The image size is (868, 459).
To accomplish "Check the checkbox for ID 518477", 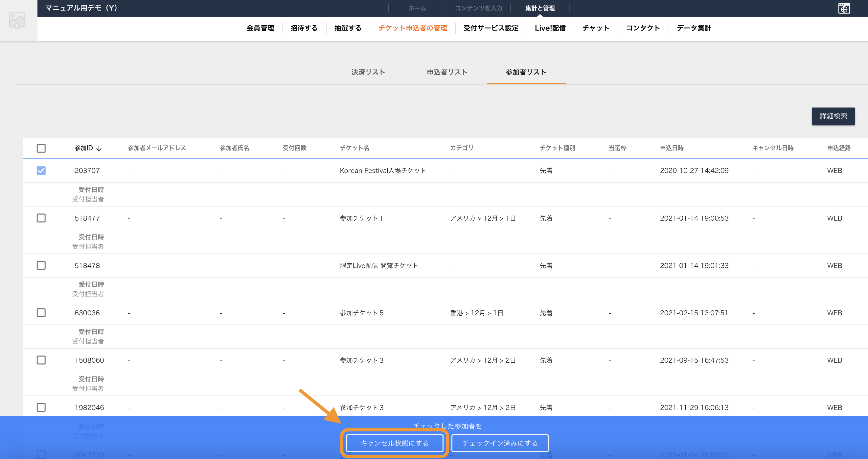I will [41, 218].
